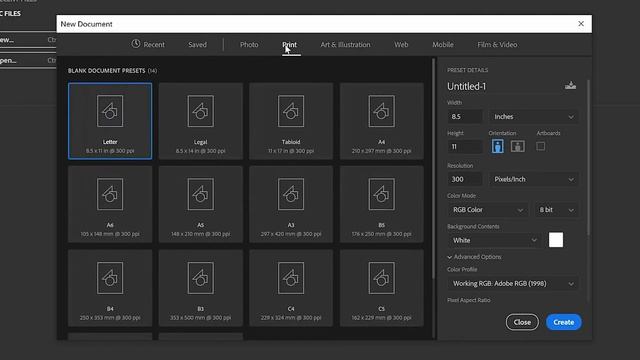Close the New Document dialog with X
Screen dimensions: 640x360
tap(581, 24)
